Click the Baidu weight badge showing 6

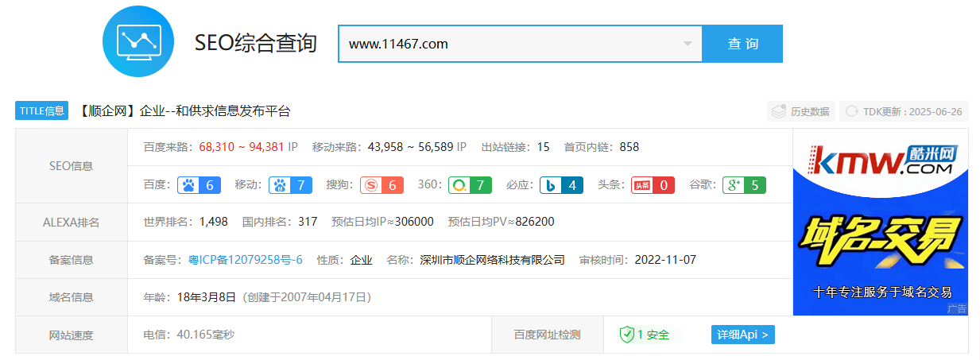point(198,185)
